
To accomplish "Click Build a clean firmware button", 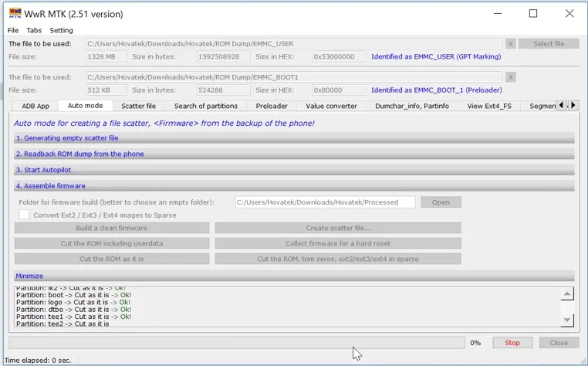I will [112, 228].
